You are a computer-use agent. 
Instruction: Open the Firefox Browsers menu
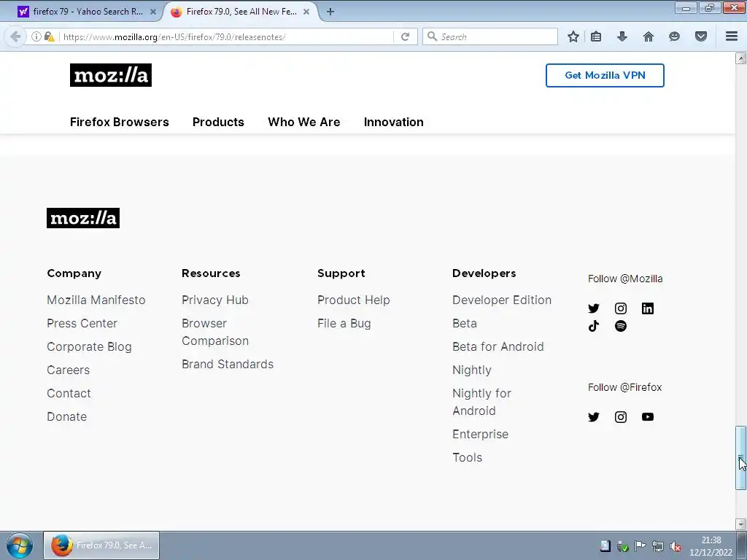[x=120, y=122]
